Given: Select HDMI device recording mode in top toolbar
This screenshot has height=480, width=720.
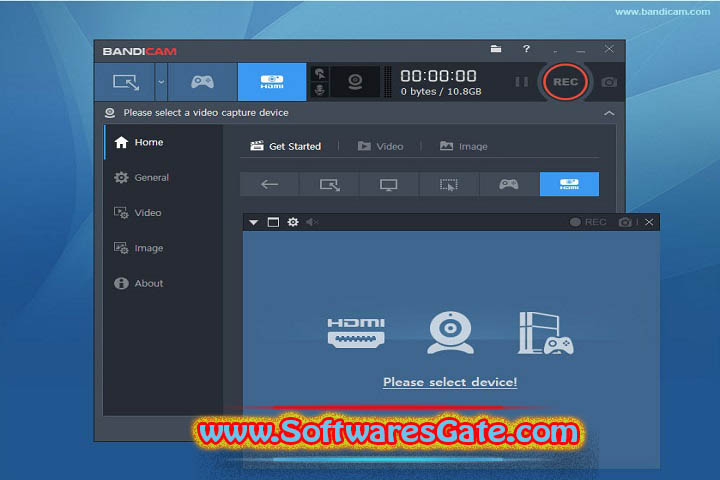Looking at the screenshot, I should (x=272, y=82).
